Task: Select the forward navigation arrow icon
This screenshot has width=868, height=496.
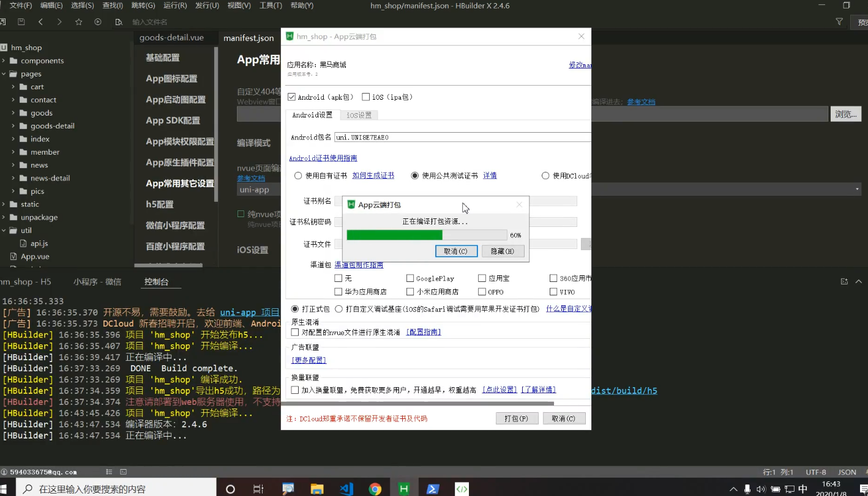Action: tap(59, 21)
